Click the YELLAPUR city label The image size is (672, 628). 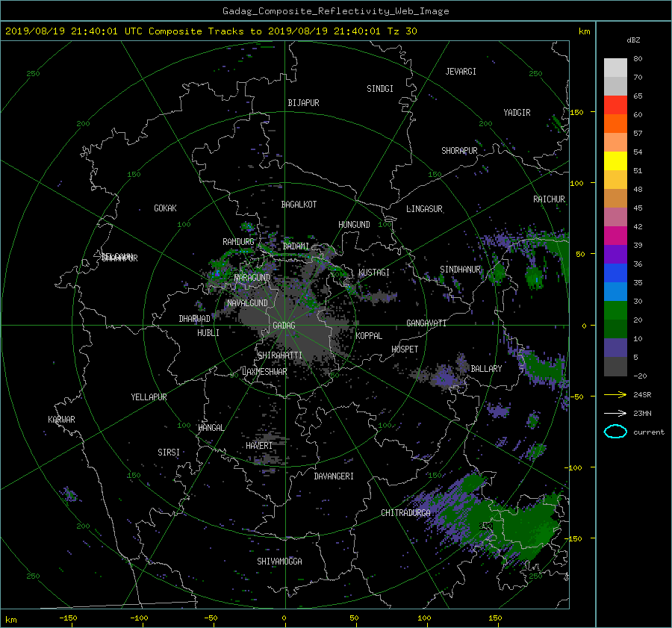(149, 397)
